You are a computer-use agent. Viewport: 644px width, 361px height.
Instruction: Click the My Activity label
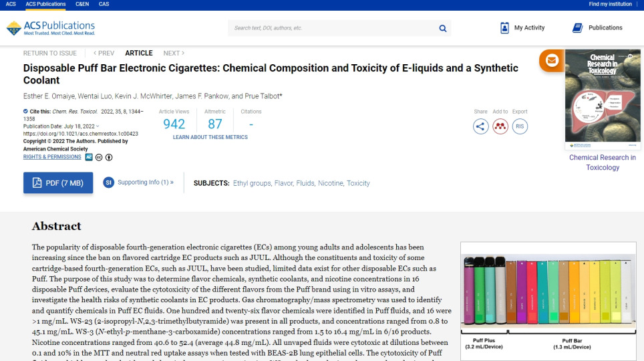[529, 28]
